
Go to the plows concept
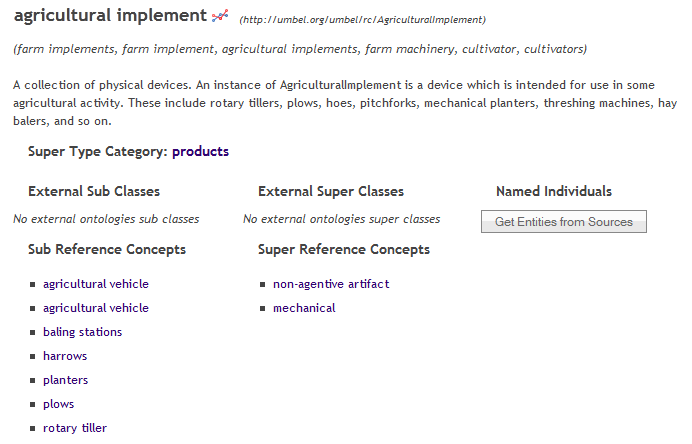coord(58,404)
